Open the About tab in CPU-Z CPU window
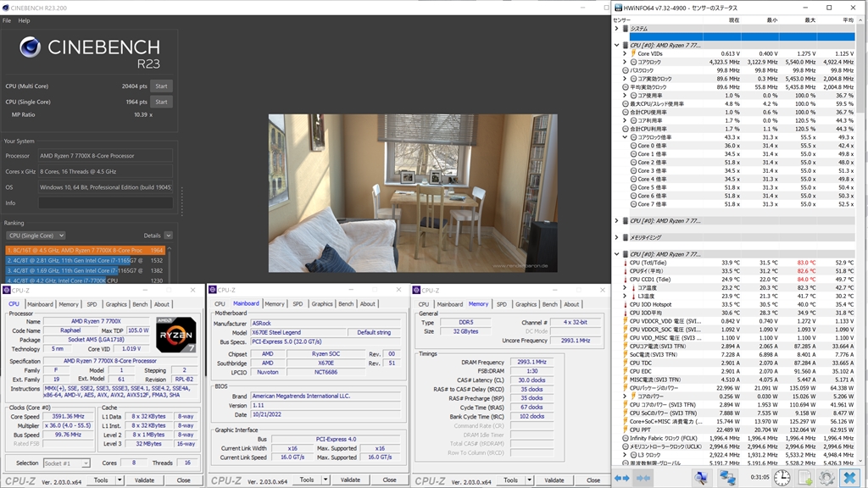Screen dimensions: 868x488 pos(162,304)
